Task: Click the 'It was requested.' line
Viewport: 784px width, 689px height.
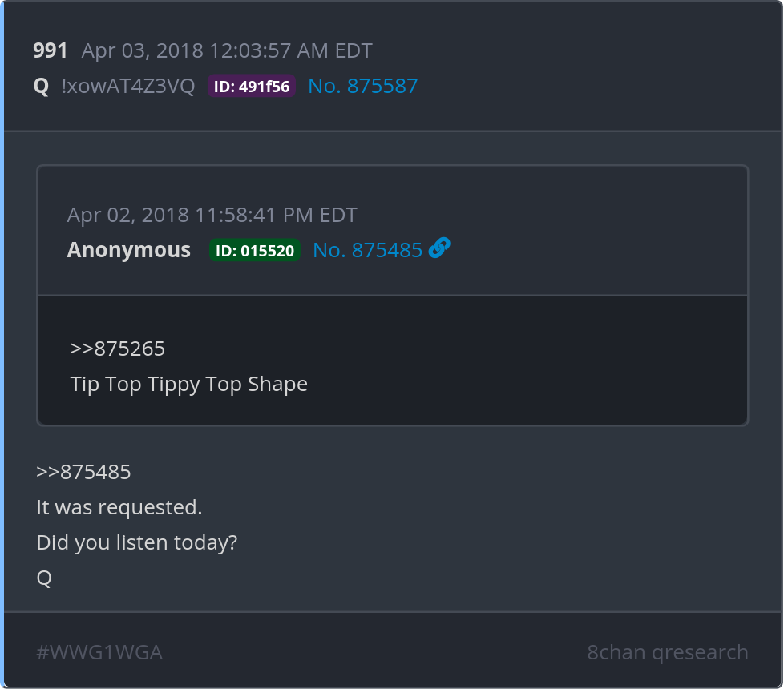Action: [x=119, y=507]
